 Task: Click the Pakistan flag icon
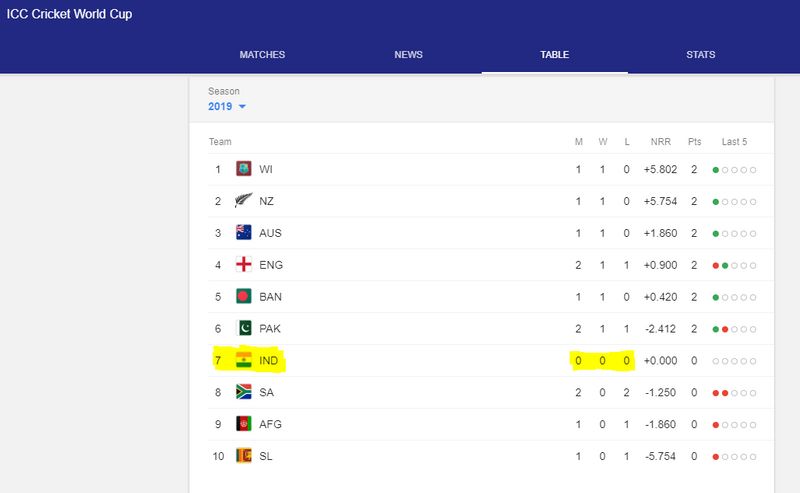click(243, 328)
